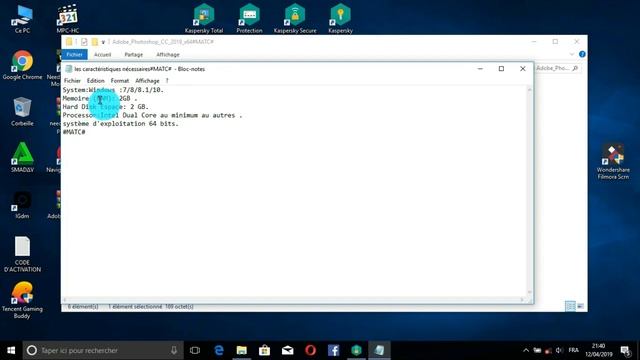Click the Windows Start button
The image size is (640, 360).
[x=11, y=350]
